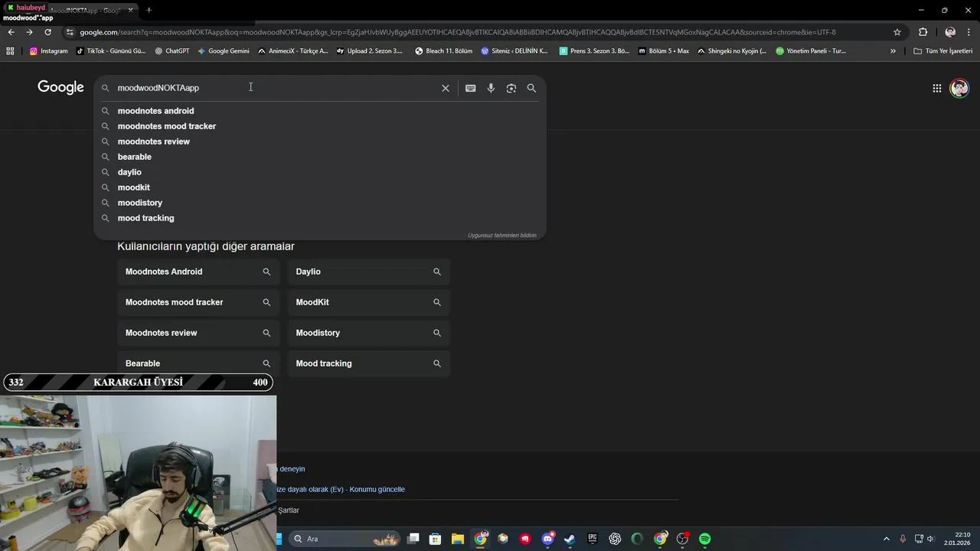Viewport: 980px width, 551px height.
Task: Open Steam from the taskbar
Action: tap(570, 539)
